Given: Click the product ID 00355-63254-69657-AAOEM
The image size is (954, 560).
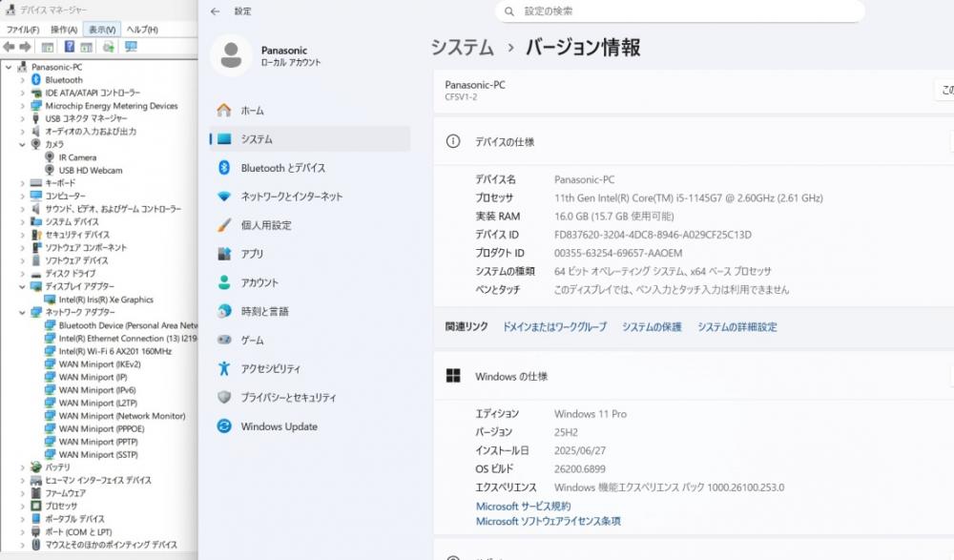Looking at the screenshot, I should pos(617,253).
